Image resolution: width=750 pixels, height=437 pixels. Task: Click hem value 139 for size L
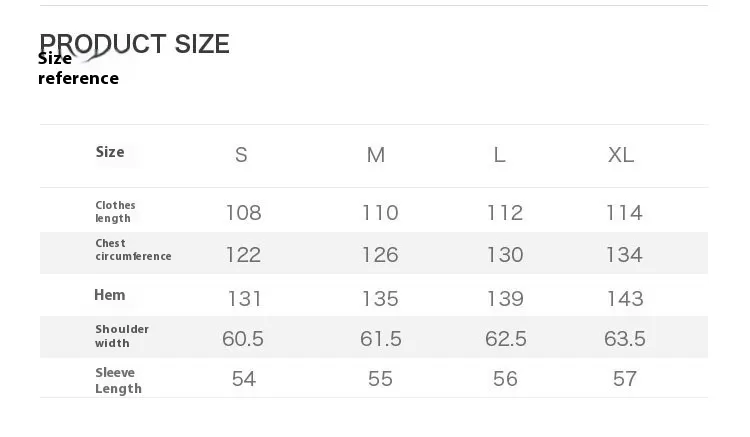click(x=505, y=299)
